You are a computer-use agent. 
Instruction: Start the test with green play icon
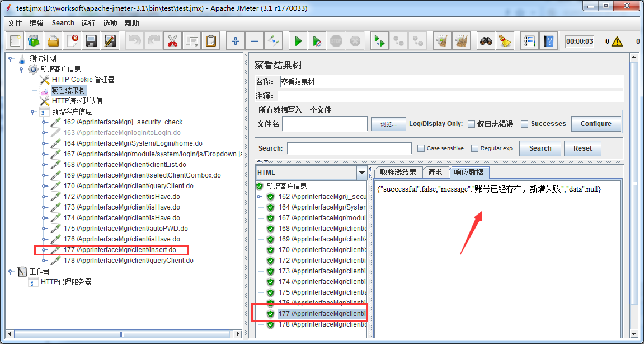coord(298,41)
